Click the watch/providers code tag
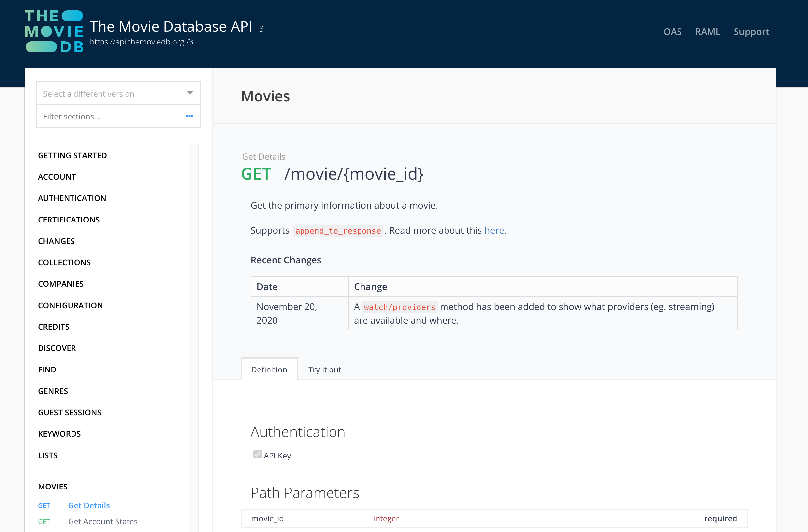 400,307
